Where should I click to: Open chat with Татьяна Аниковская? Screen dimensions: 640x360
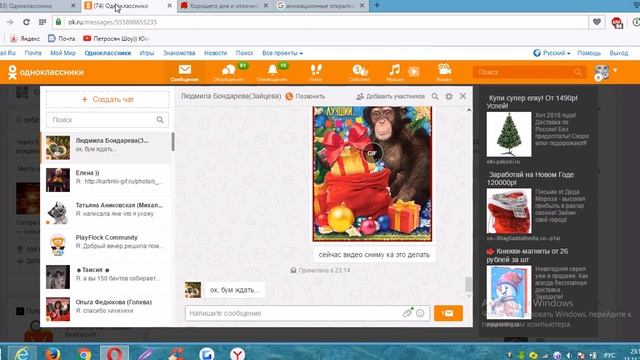106,212
